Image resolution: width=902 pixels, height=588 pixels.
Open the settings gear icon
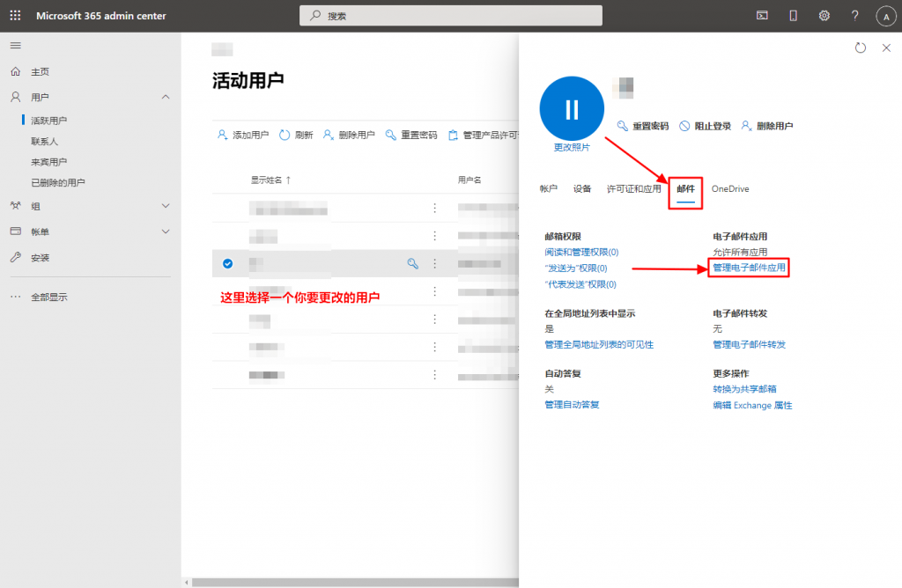(824, 14)
